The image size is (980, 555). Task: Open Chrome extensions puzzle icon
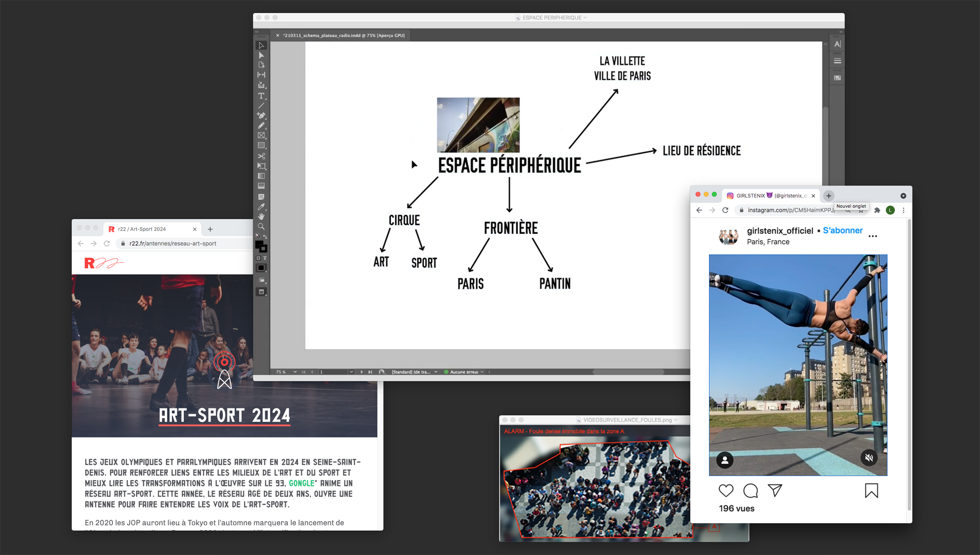point(877,210)
